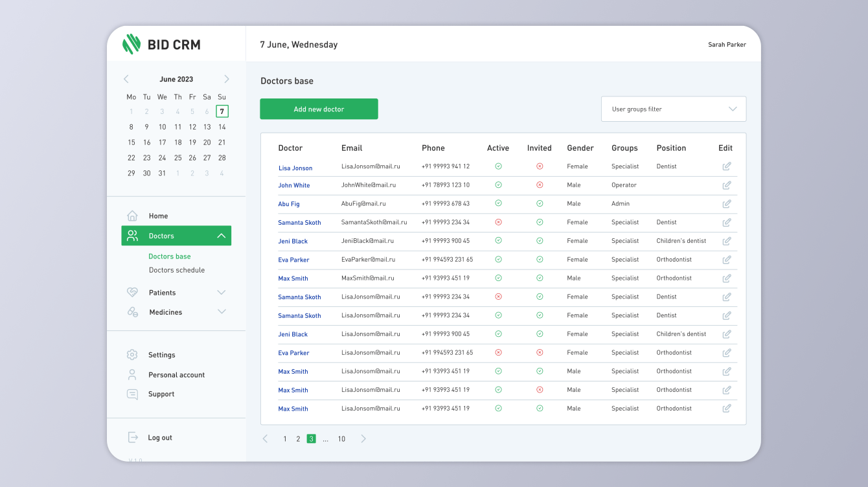The height and width of the screenshot is (487, 868).
Task: Click the Add new doctor button
Action: pyautogui.click(x=319, y=109)
